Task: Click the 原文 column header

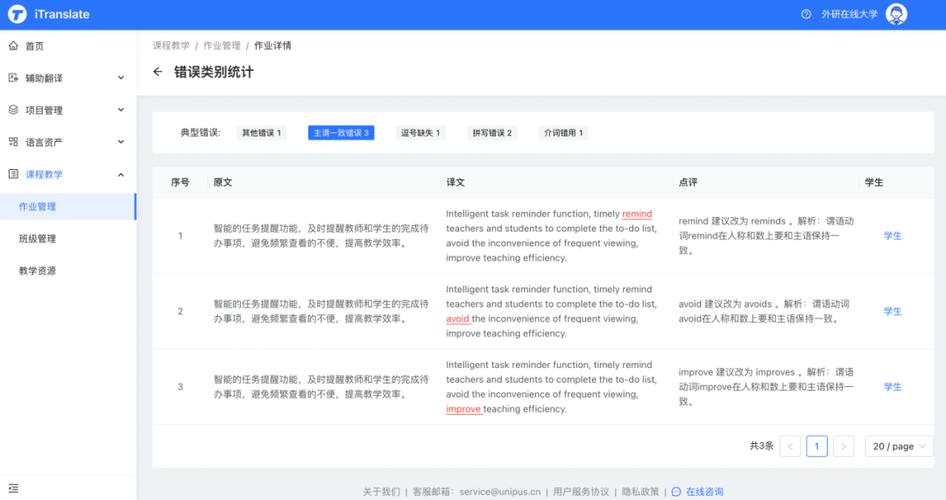Action: point(223,182)
